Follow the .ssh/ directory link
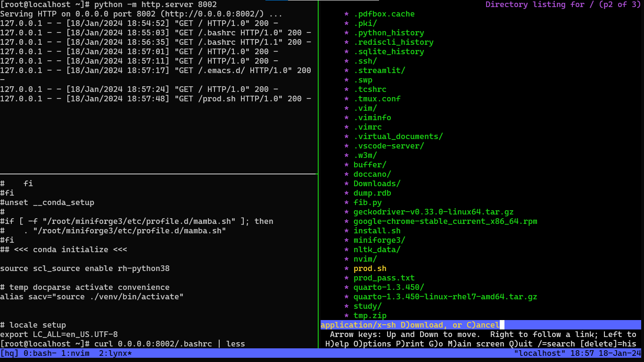 pyautogui.click(x=365, y=61)
